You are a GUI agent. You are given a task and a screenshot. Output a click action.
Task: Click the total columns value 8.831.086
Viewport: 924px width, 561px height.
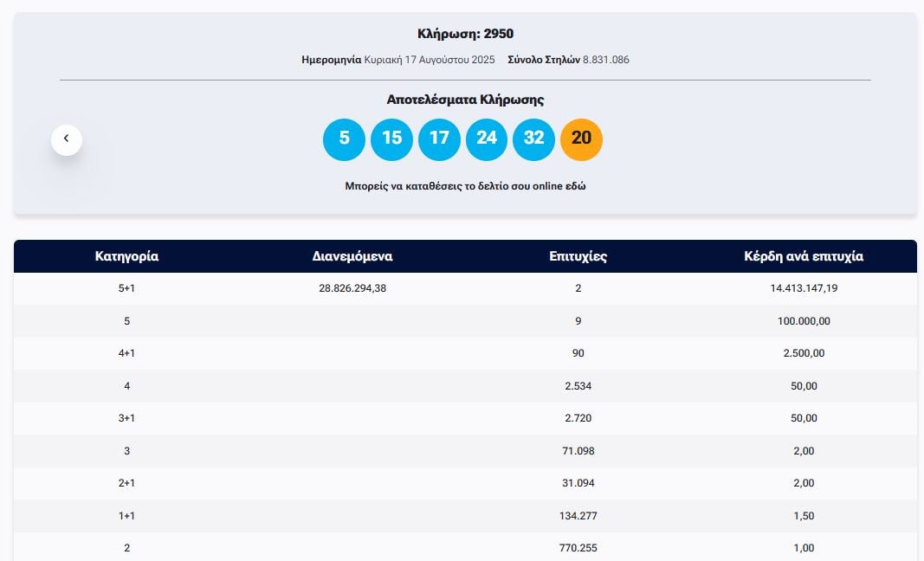(x=606, y=60)
